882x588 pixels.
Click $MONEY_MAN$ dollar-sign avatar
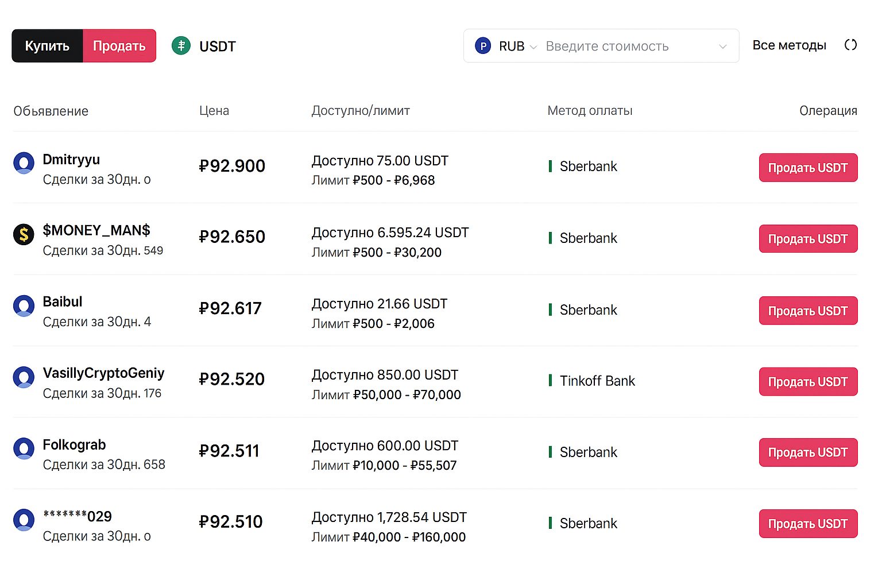24,234
